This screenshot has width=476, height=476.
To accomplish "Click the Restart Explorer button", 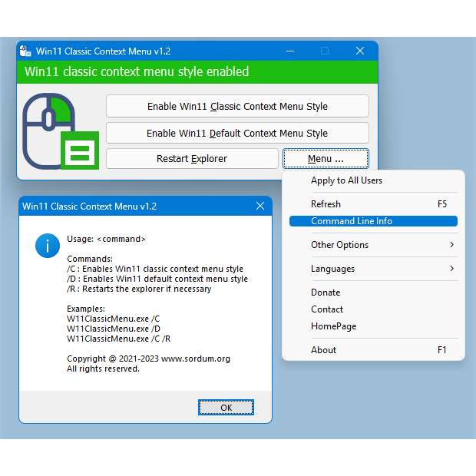I will click(x=192, y=158).
